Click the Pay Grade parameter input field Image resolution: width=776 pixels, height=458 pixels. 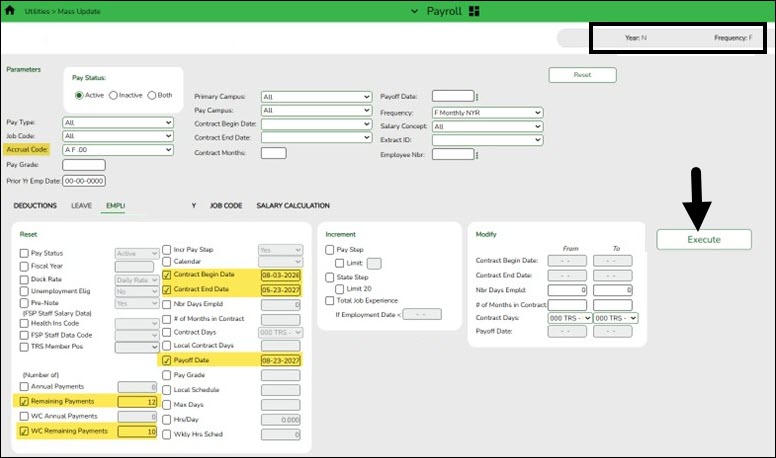tap(83, 165)
